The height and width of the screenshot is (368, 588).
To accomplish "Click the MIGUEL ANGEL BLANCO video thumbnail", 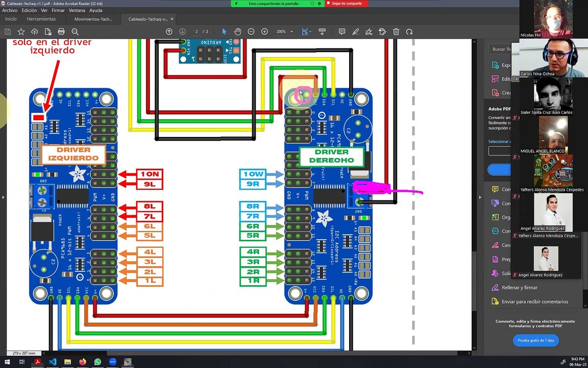I will click(x=553, y=134).
